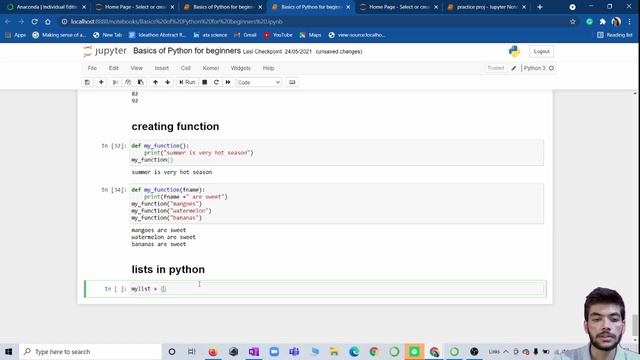The height and width of the screenshot is (360, 640).
Task: Click the Jupyter logo
Action: (x=105, y=51)
